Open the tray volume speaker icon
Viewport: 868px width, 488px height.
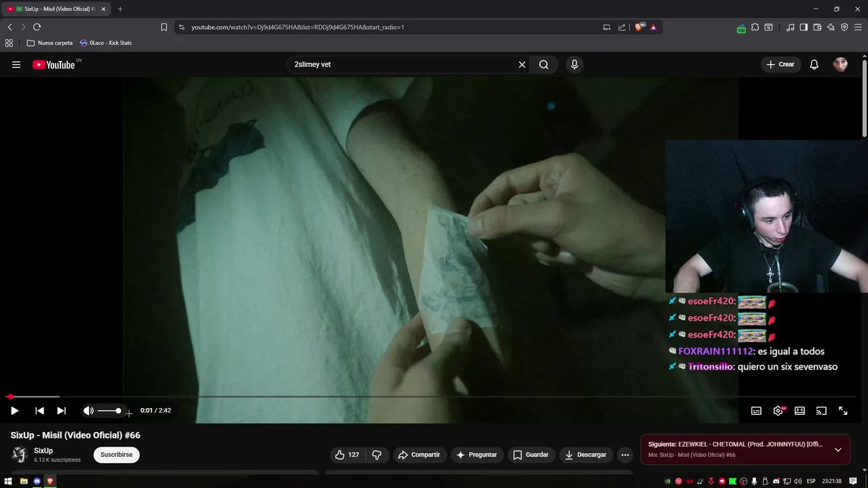[798, 481]
